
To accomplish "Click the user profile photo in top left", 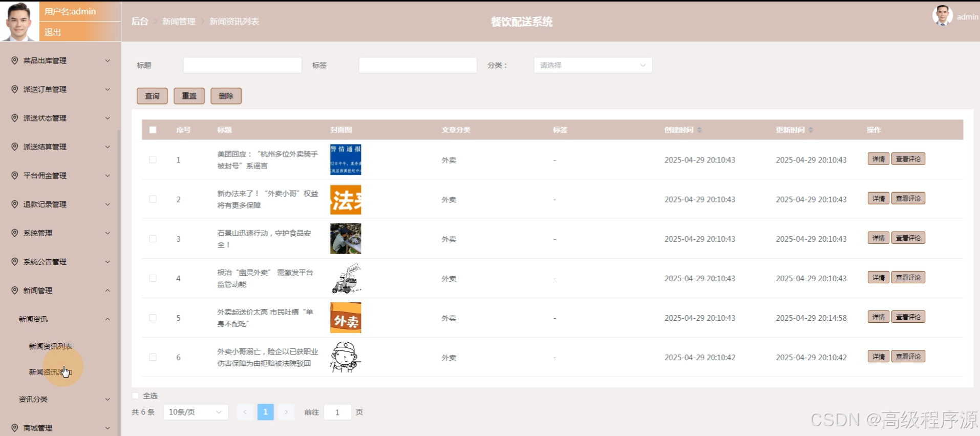I will [x=19, y=21].
